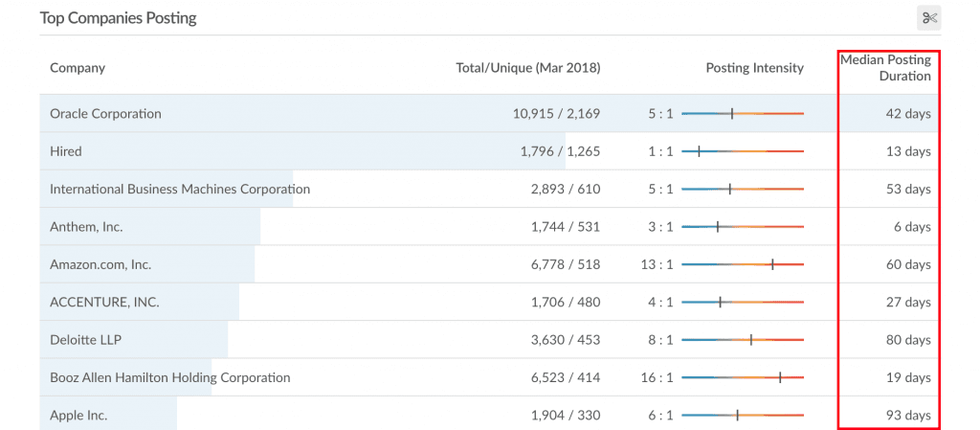Click International Business Machines Corporation

(180, 189)
